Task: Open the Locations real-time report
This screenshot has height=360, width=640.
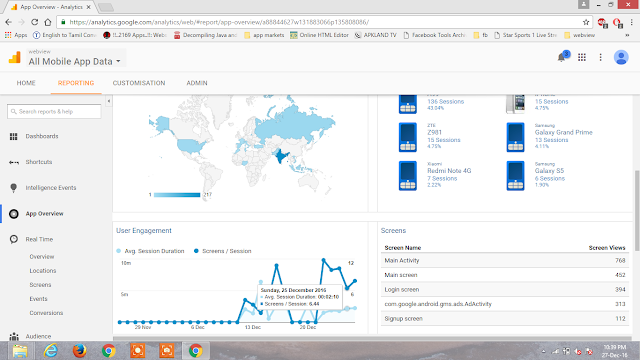Action: pos(43,271)
